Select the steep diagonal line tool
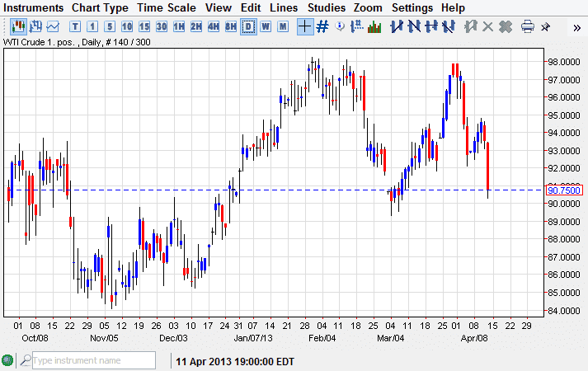 click(449, 26)
